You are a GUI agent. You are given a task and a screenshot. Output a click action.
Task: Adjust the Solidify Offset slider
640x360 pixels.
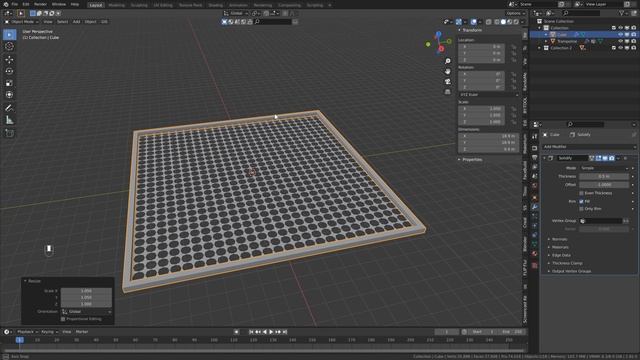[x=604, y=184]
